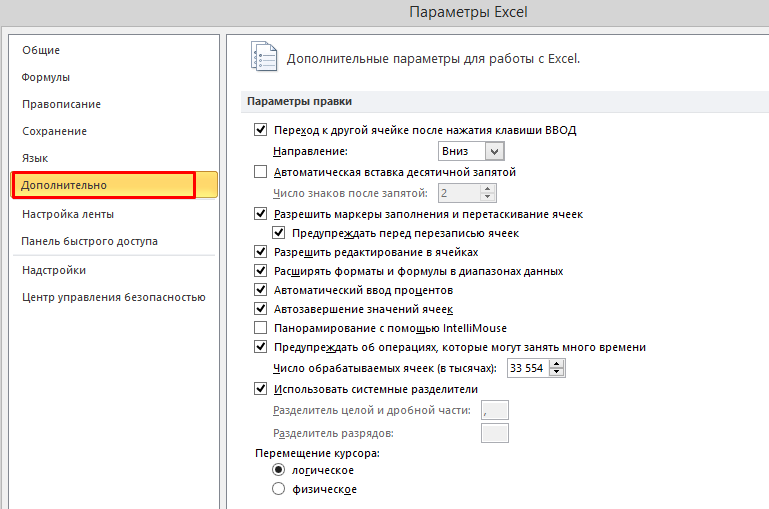
Task: Toggle Расширять форматы и формулы checkbox
Action: coord(260,271)
